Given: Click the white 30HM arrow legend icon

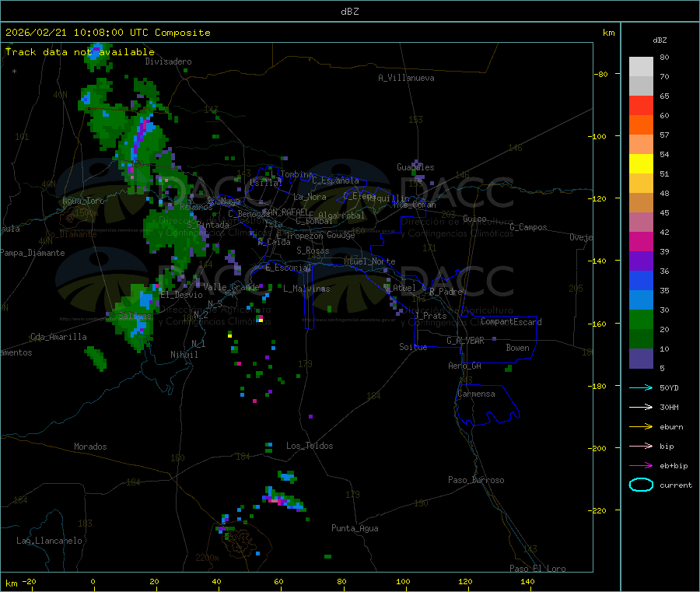Looking at the screenshot, I should point(641,407).
